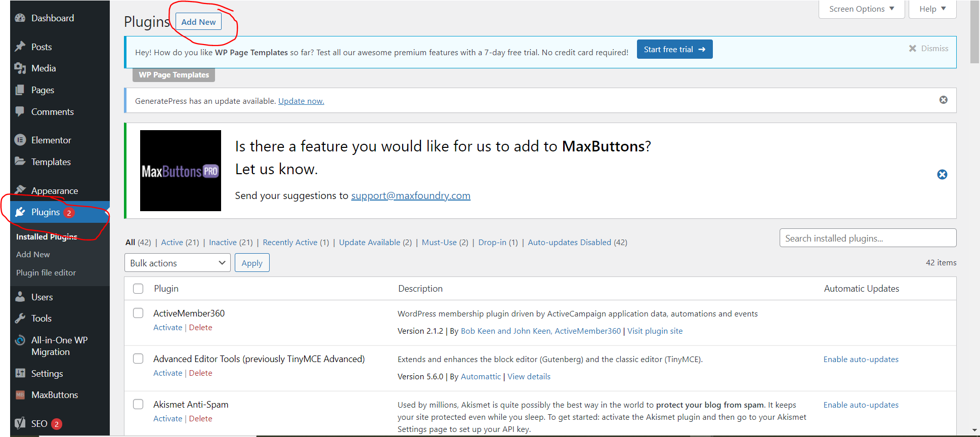This screenshot has height=437, width=980.
Task: Click the Appearance paintbrush icon
Action: (x=20, y=190)
